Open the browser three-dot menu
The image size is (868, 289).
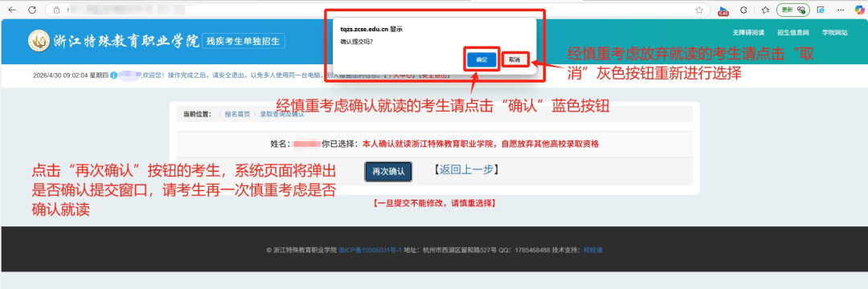tap(841, 10)
